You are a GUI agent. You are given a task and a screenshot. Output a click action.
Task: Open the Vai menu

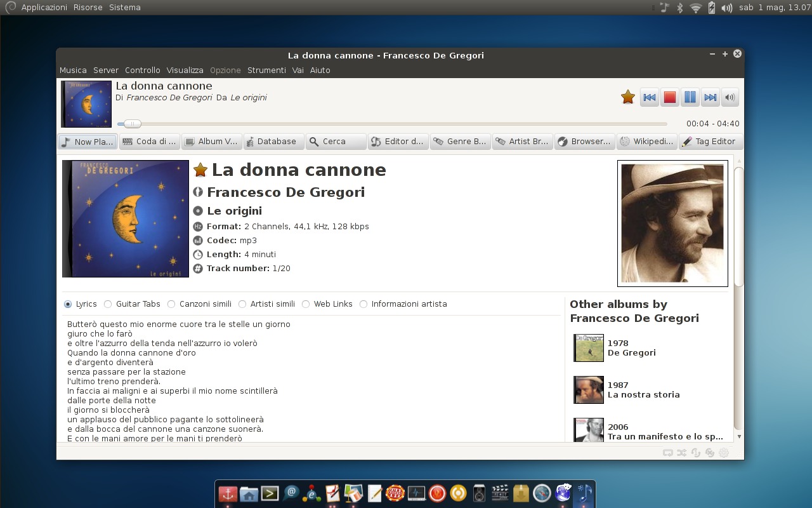(298, 70)
